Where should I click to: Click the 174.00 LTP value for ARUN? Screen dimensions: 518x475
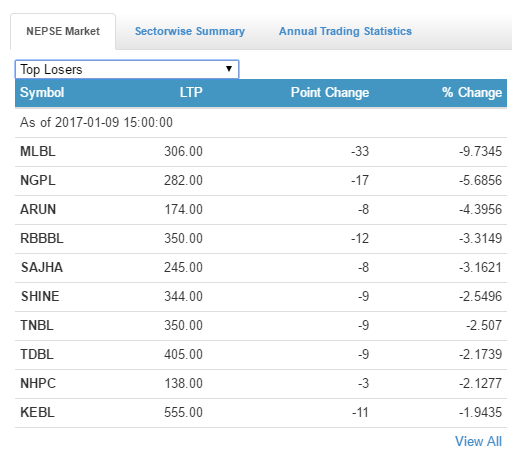pyautogui.click(x=183, y=209)
